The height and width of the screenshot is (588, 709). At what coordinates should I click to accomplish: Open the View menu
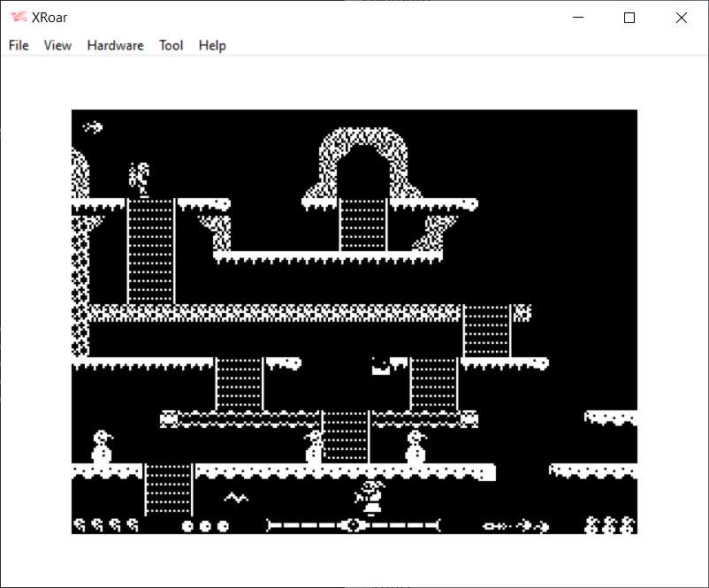pos(57,45)
